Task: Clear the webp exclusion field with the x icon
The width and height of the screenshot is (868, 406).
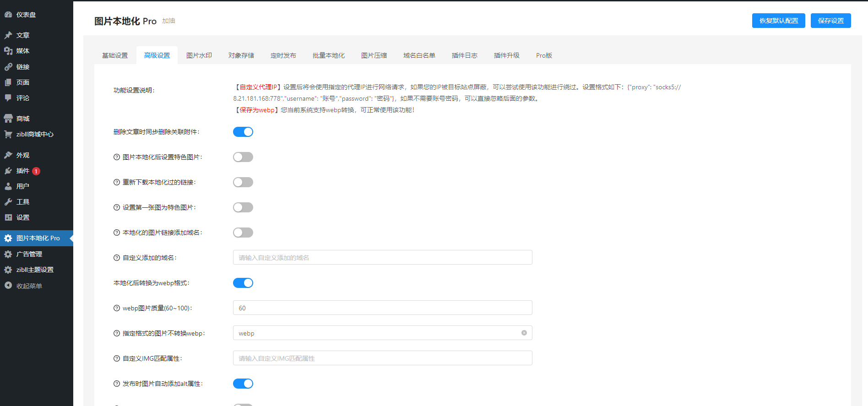Action: pos(524,333)
